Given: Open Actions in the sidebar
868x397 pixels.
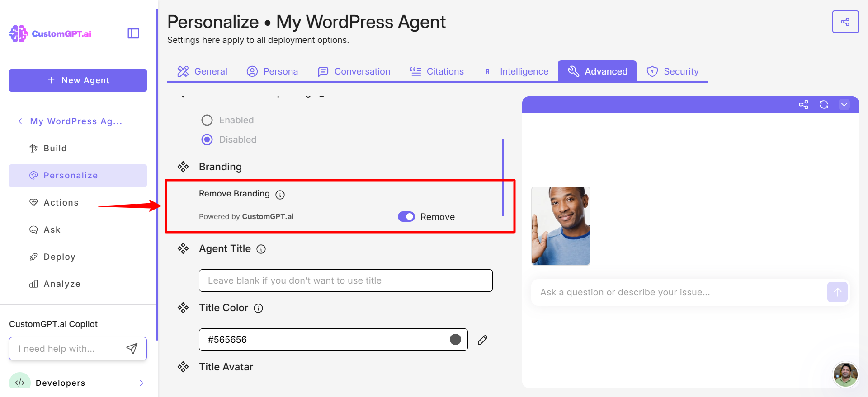Looking at the screenshot, I should 78,202.
